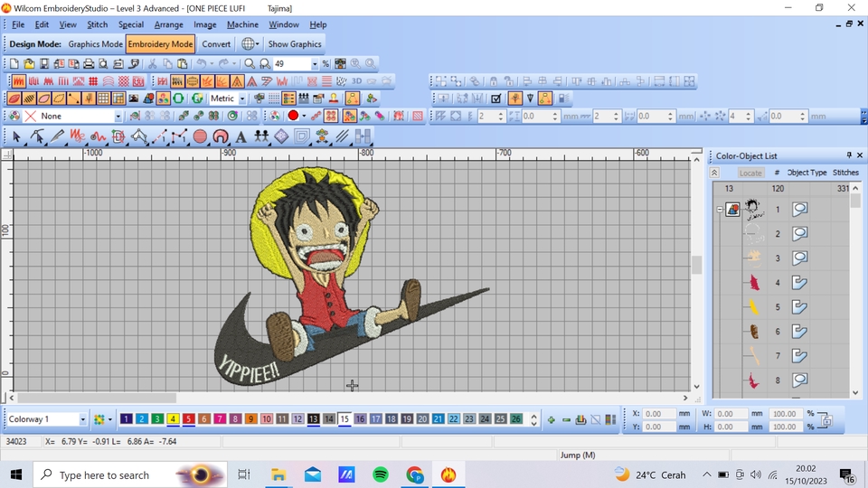The width and height of the screenshot is (868, 488).
Task: Click the collapse-all arrows in Color-Object List
Action: click(714, 173)
